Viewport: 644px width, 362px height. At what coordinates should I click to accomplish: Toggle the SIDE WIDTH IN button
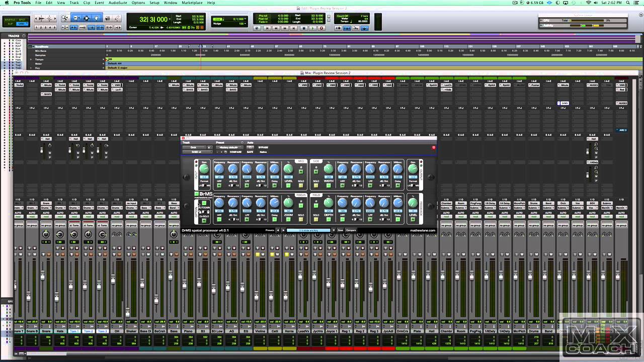[329, 186]
